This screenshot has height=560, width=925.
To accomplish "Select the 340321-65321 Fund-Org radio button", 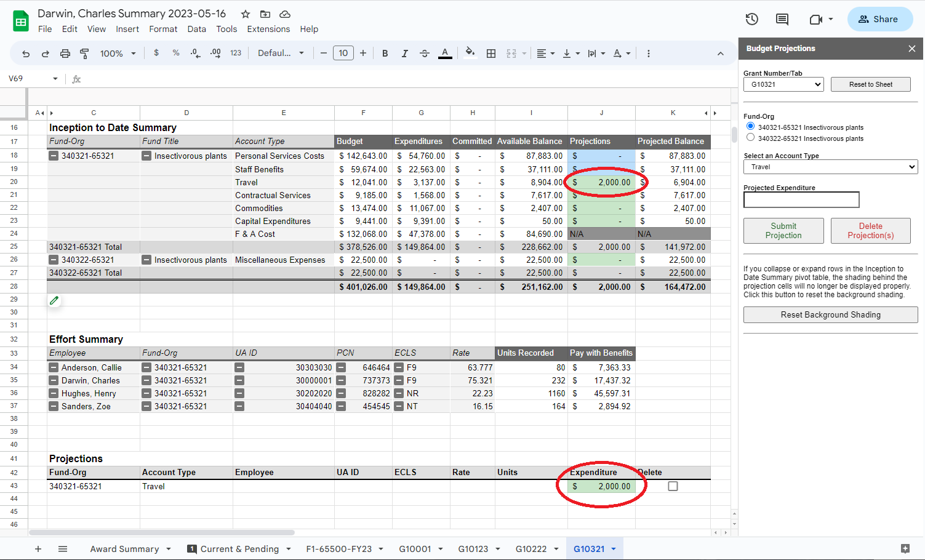I will coord(750,127).
